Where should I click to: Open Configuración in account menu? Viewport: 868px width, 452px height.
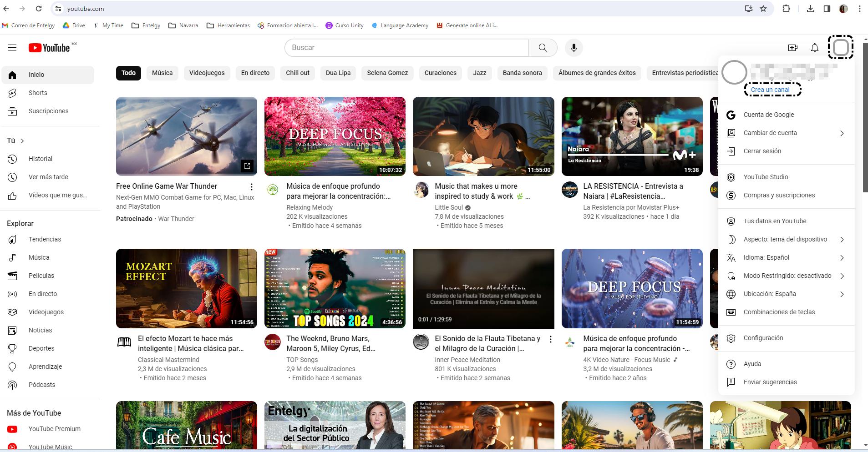pyautogui.click(x=786, y=338)
